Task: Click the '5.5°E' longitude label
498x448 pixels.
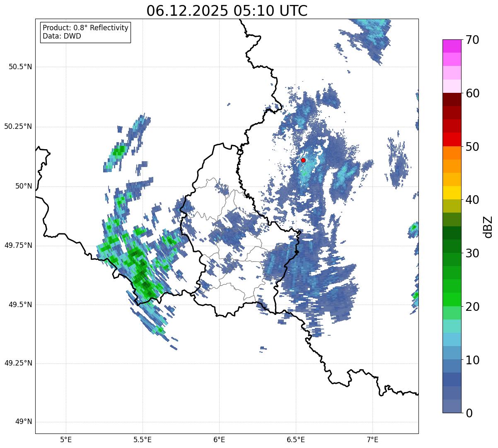Action: pos(143,439)
